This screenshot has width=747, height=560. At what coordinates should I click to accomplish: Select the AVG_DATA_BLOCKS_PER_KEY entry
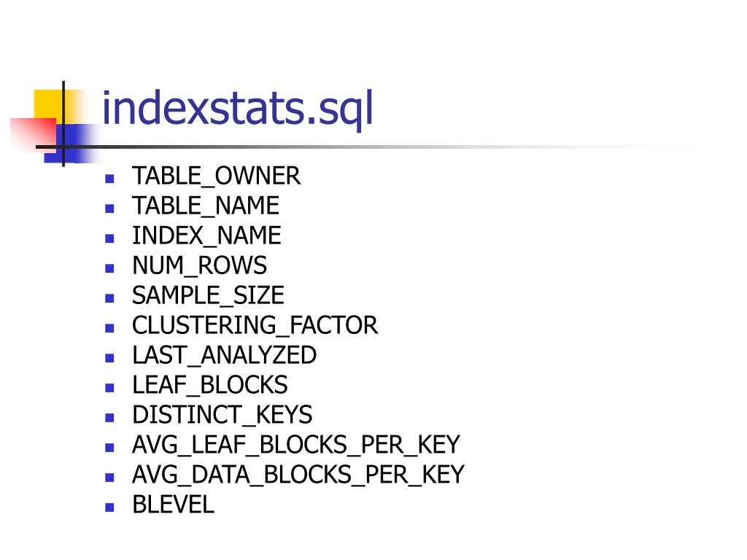click(298, 475)
